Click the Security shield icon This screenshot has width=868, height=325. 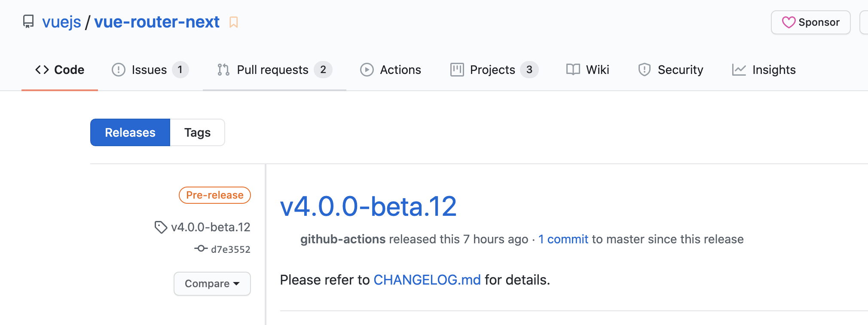point(645,70)
